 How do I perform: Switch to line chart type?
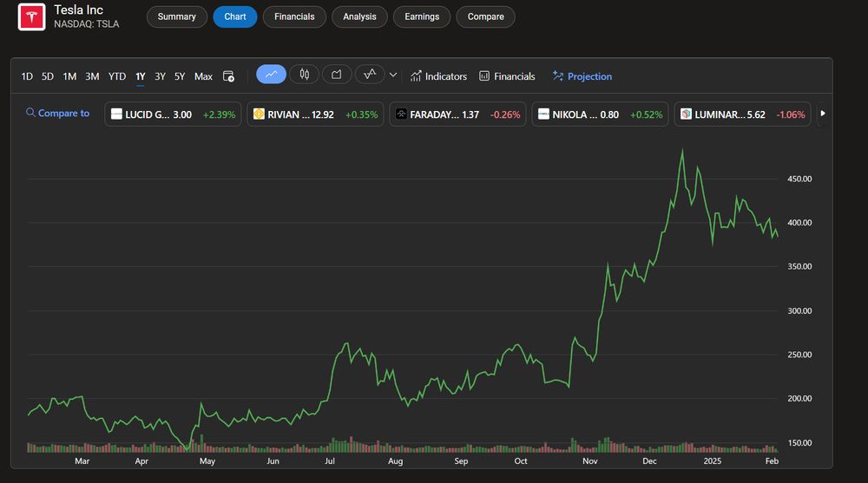[x=271, y=74]
